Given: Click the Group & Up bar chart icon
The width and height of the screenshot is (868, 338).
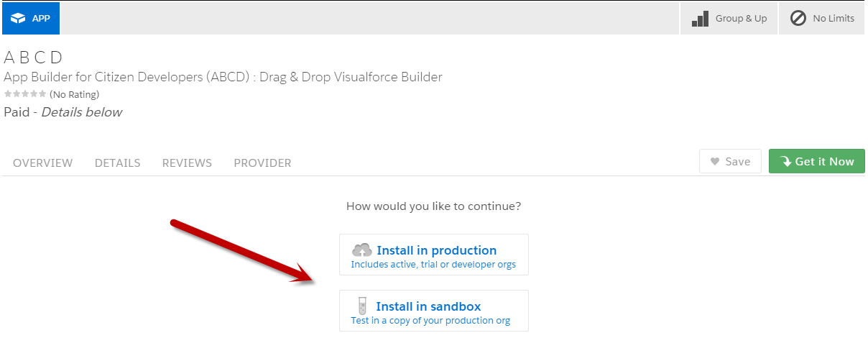Looking at the screenshot, I should [701, 19].
